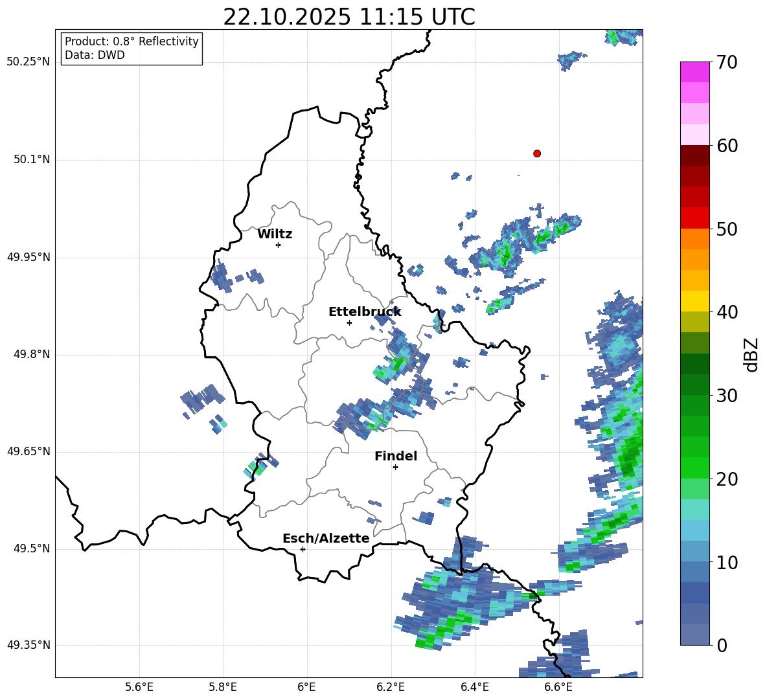Click the Esch/Alzette city label
The image size is (767, 700).
326,538
